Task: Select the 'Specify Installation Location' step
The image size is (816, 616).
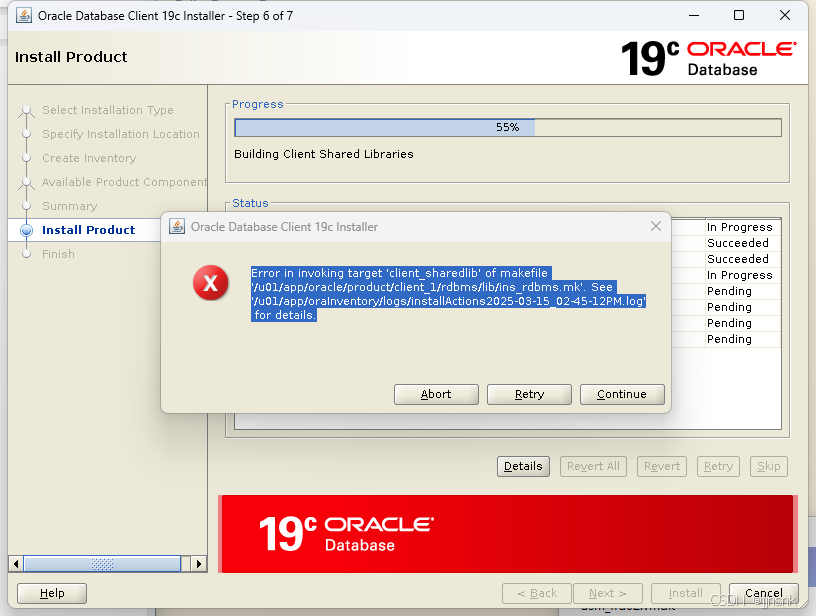Action: 121,134
